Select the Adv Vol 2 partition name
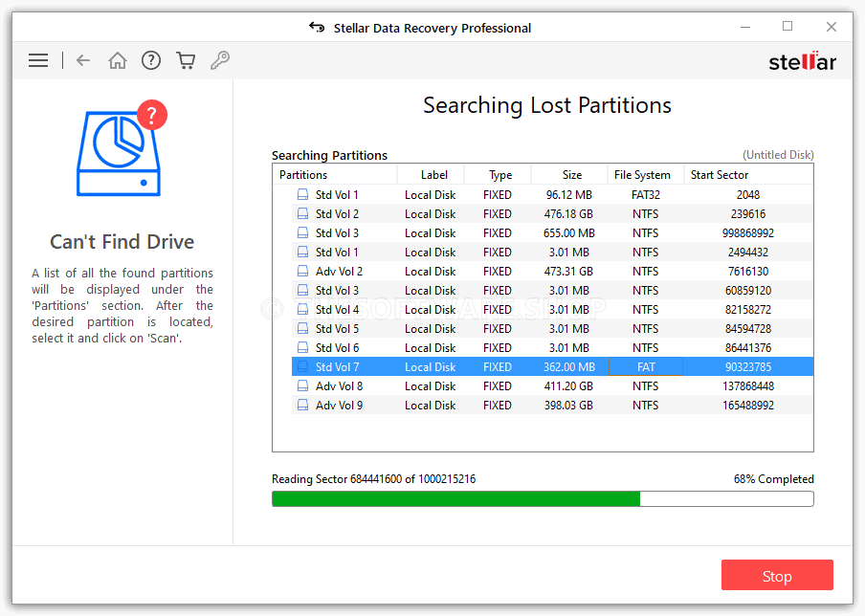 340,272
